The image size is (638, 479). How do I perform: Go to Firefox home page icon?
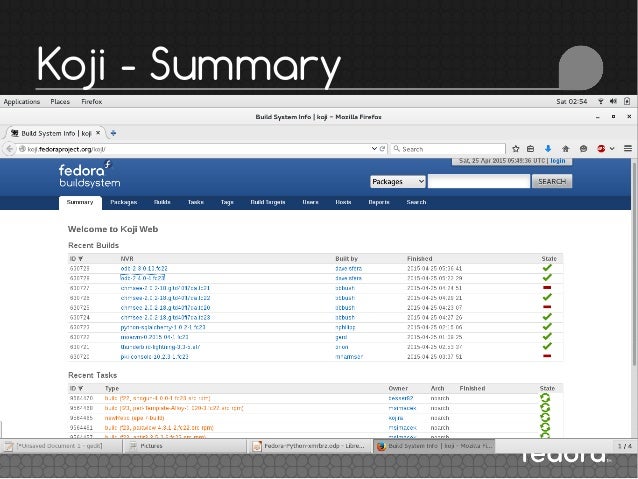pyautogui.click(x=566, y=149)
